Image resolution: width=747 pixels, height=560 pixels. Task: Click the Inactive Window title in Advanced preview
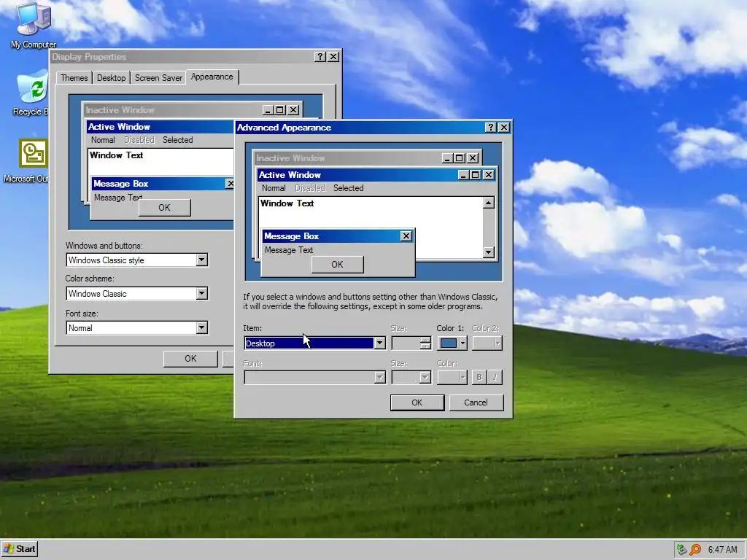[x=290, y=158]
